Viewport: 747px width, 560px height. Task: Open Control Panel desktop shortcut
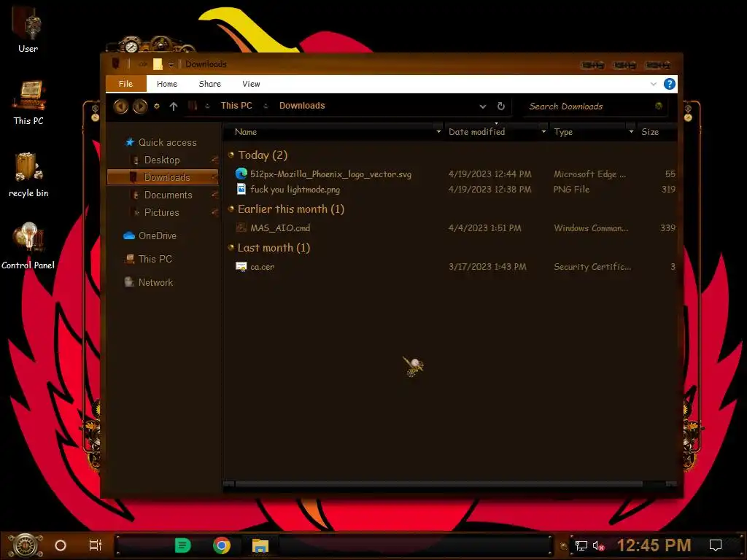coord(28,246)
